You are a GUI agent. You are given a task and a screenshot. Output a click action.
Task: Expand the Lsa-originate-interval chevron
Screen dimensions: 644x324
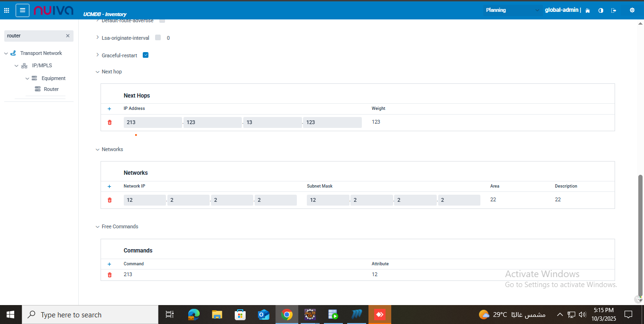pos(98,37)
